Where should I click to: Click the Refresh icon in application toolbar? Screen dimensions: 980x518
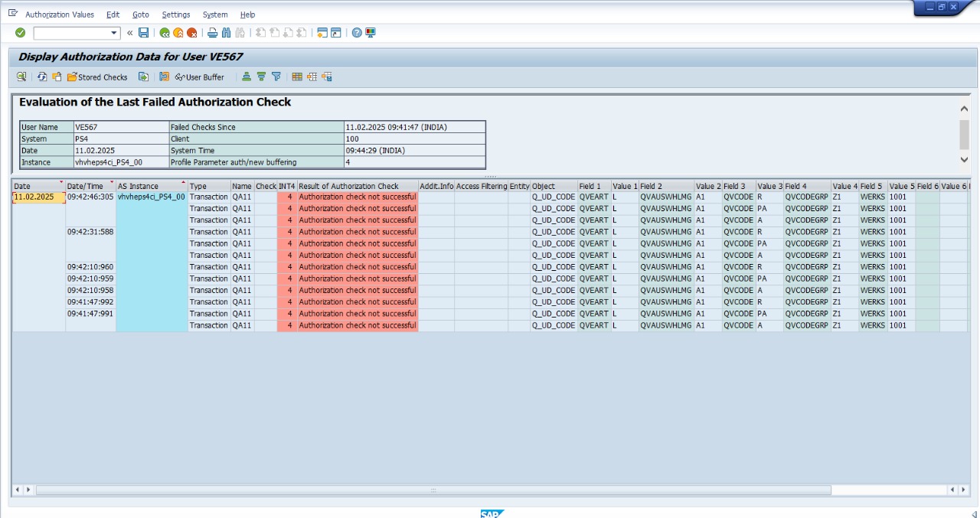[42, 77]
